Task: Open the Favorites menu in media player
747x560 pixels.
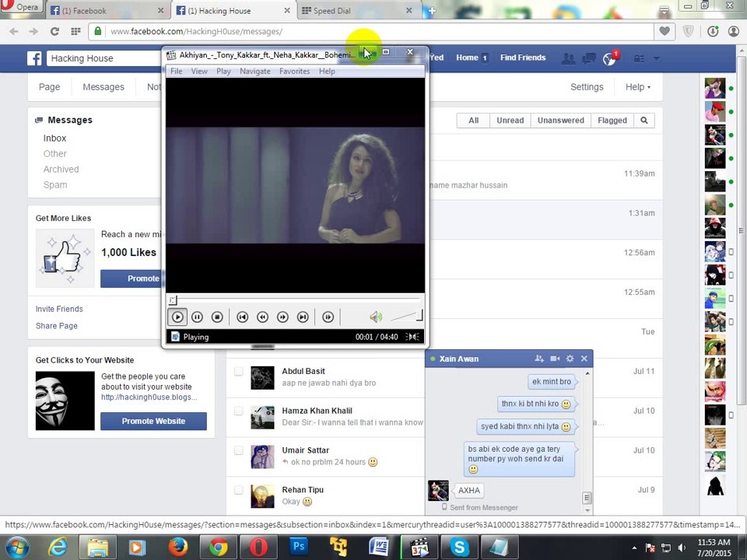Action: click(x=294, y=71)
